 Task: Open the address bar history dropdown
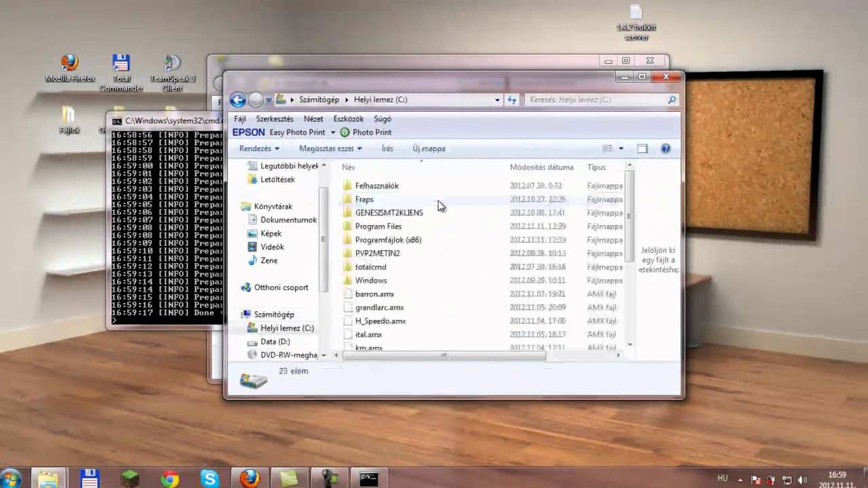[497, 100]
